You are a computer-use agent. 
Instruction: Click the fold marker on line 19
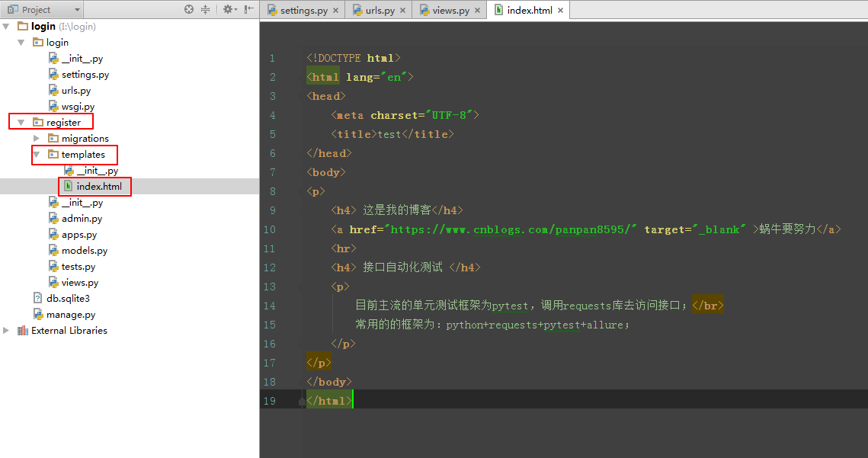click(x=302, y=402)
